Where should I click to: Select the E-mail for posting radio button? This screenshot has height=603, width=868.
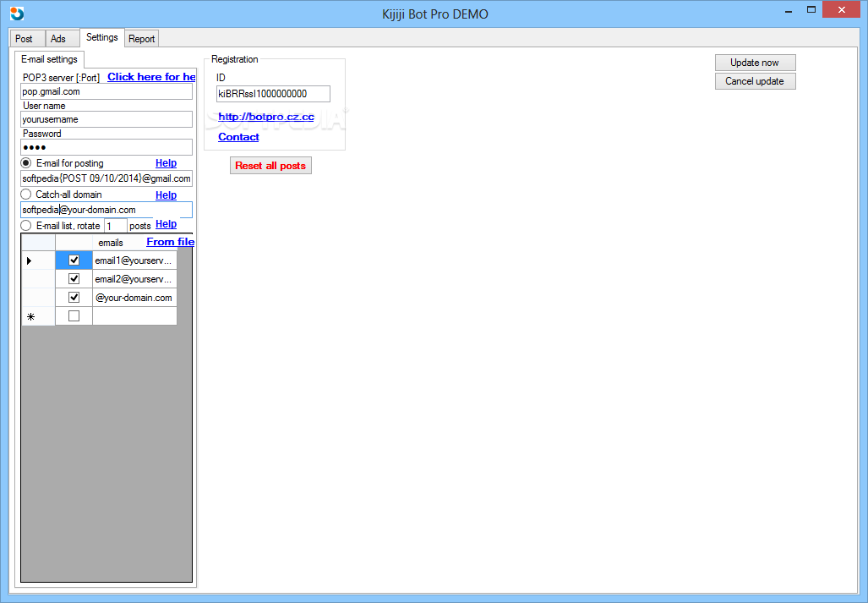26,163
